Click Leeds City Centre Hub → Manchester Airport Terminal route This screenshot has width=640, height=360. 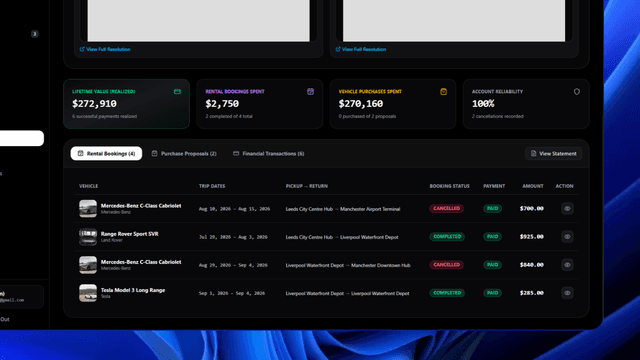pyautogui.click(x=343, y=209)
